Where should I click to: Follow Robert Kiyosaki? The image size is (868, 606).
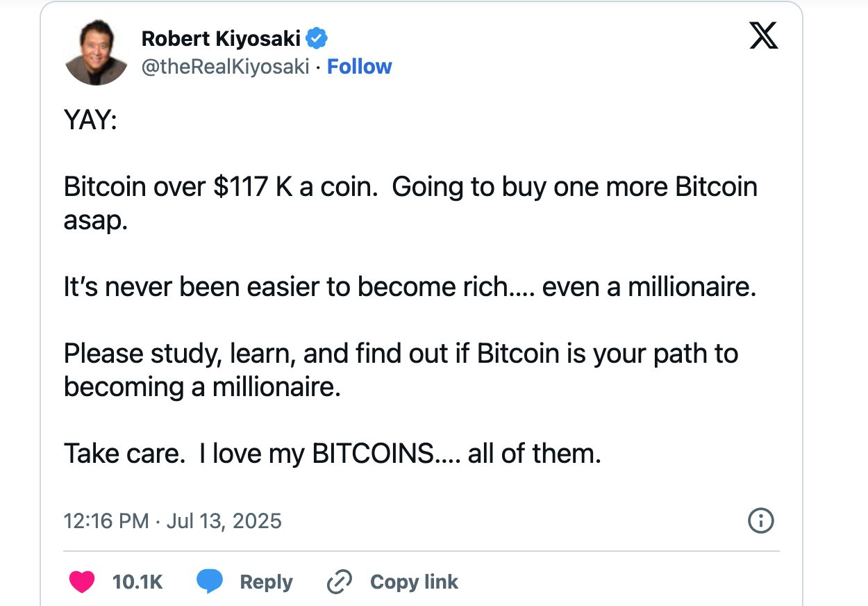pyautogui.click(x=359, y=67)
